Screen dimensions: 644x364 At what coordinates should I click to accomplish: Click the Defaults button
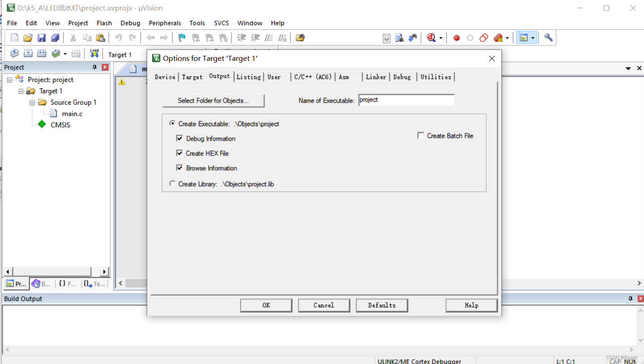(x=382, y=305)
